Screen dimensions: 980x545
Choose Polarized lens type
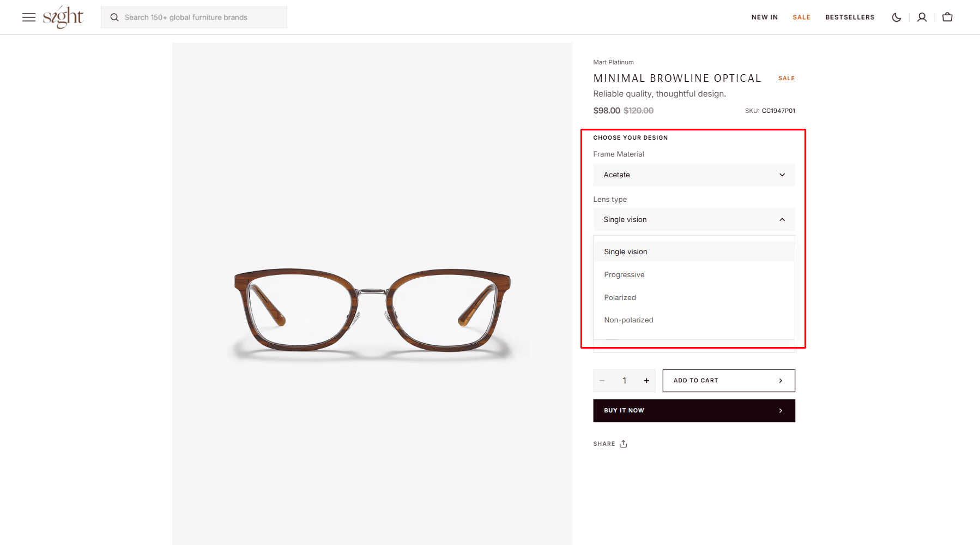coord(620,298)
